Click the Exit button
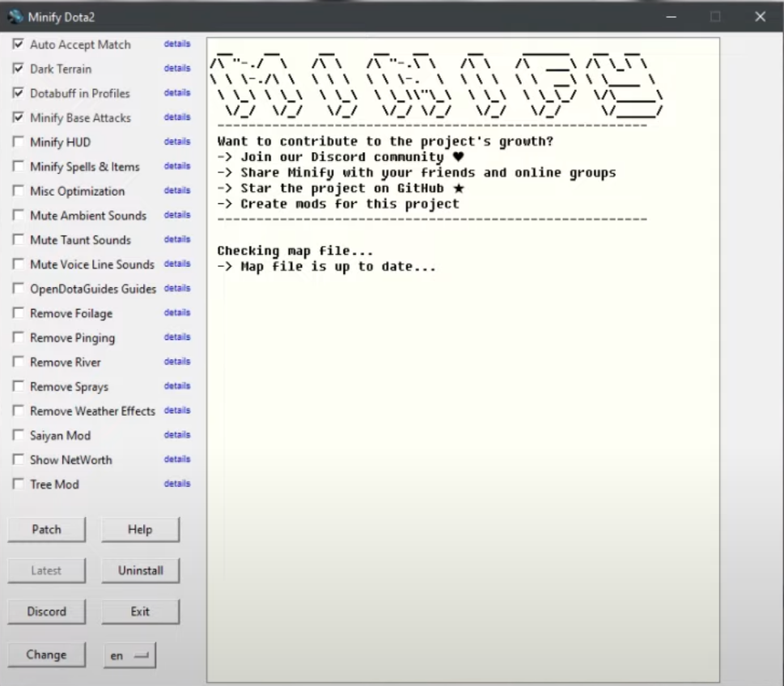The width and height of the screenshot is (784, 686). [140, 612]
